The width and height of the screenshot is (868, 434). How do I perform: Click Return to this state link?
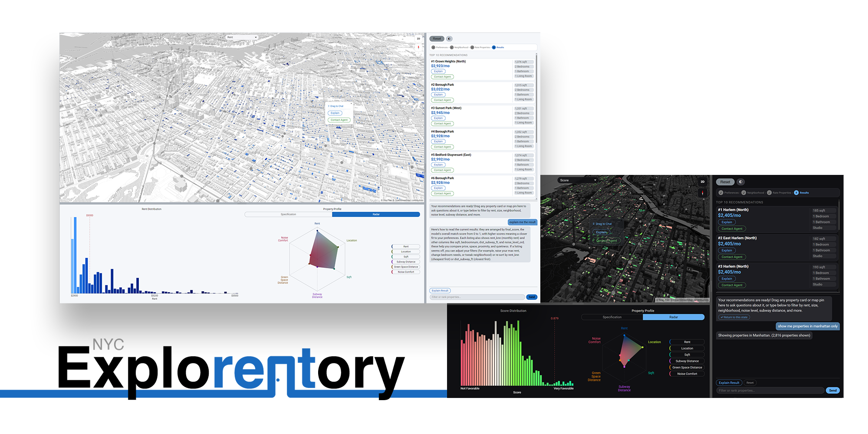[x=734, y=317]
